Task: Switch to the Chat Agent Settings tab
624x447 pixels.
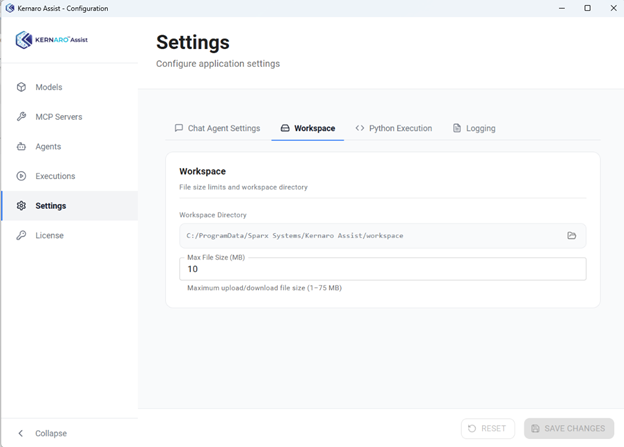Action: (x=218, y=128)
